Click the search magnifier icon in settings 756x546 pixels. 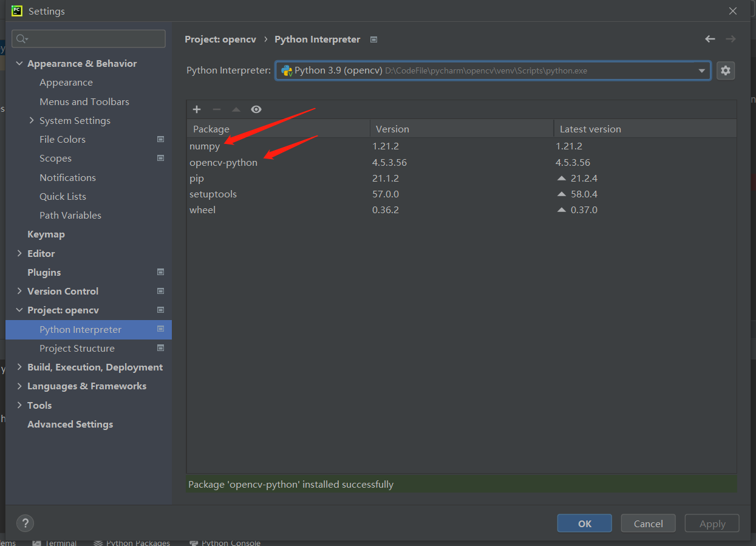tap(22, 39)
